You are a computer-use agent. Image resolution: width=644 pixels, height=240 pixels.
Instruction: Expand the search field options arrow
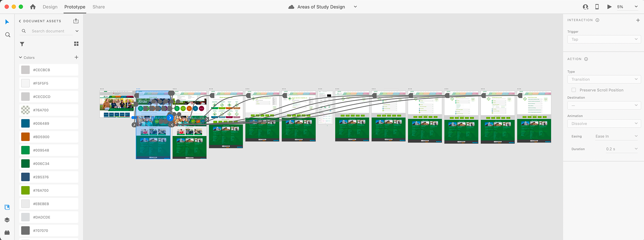[77, 31]
